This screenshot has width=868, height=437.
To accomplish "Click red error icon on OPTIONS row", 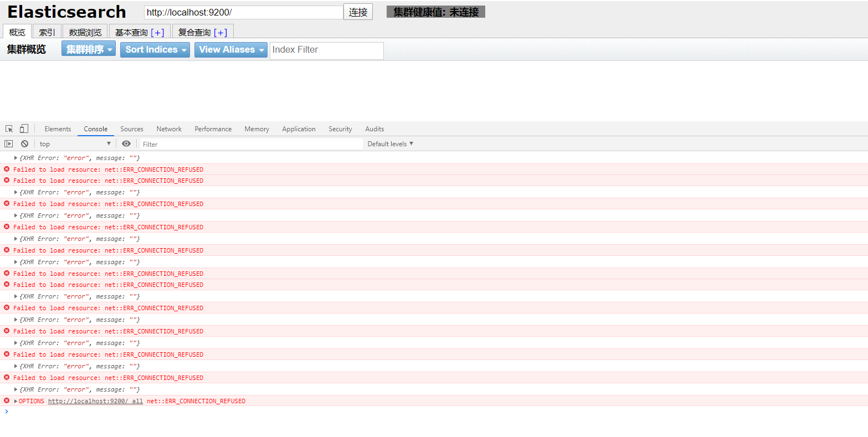I will coord(7,400).
